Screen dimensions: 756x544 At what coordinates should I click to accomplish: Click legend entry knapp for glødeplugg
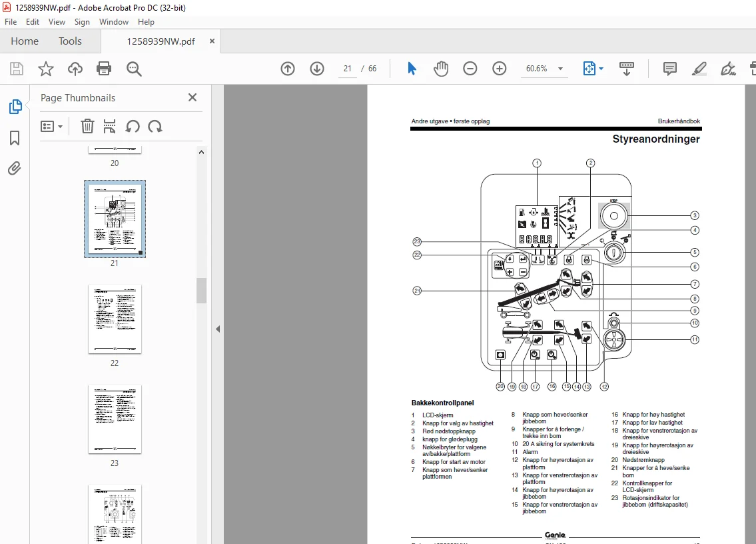pyautogui.click(x=450, y=439)
